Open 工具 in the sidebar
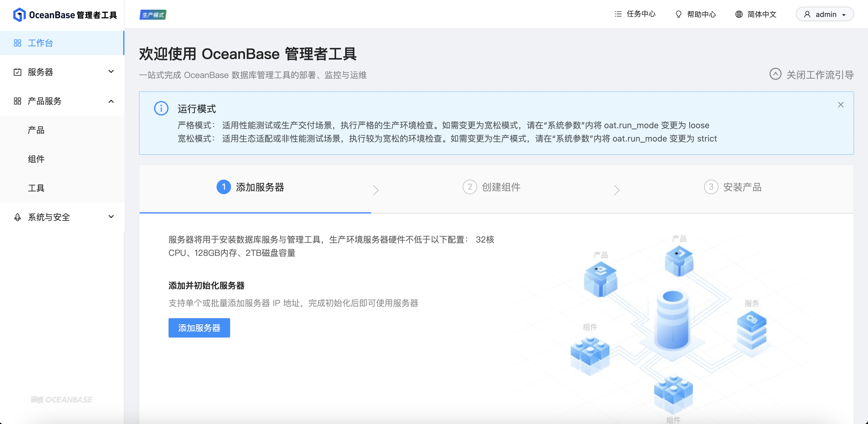 click(x=36, y=188)
